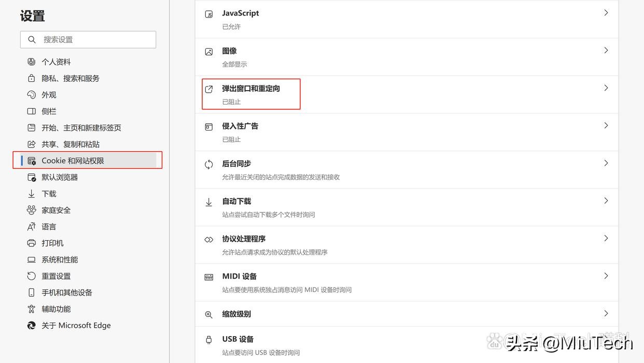
Task: Click the 缩放级别 magnifier icon
Action: click(209, 314)
